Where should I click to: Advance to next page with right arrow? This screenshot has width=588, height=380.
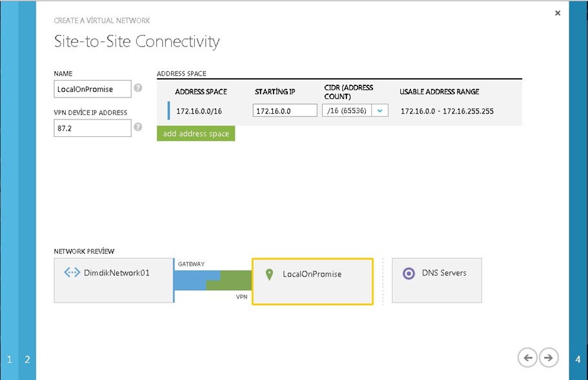(549, 357)
